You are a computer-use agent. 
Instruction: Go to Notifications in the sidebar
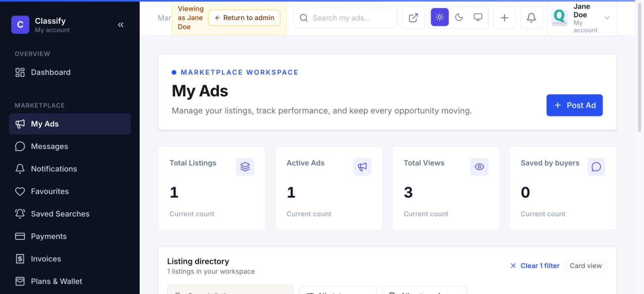point(70,169)
